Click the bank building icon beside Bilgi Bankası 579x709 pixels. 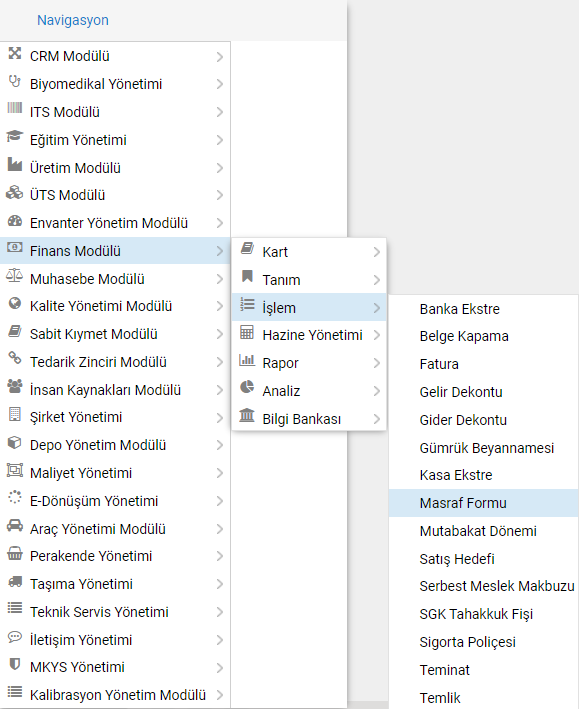(x=247, y=415)
